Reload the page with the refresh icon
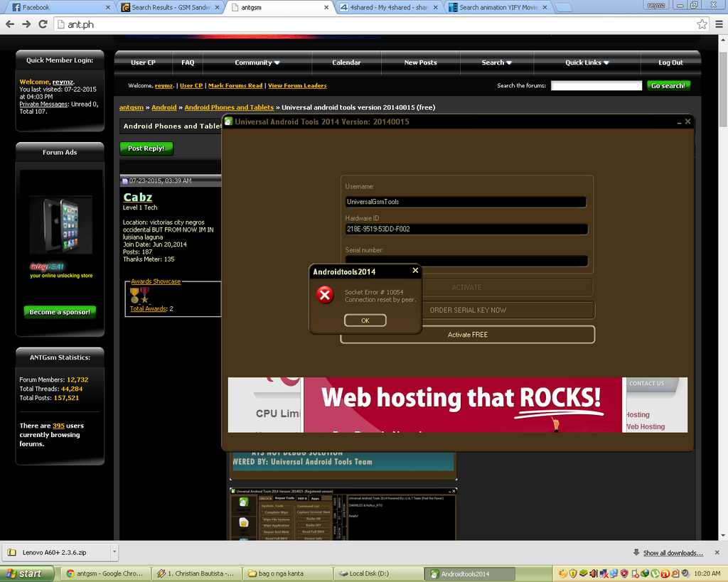728x582 pixels. point(43,24)
